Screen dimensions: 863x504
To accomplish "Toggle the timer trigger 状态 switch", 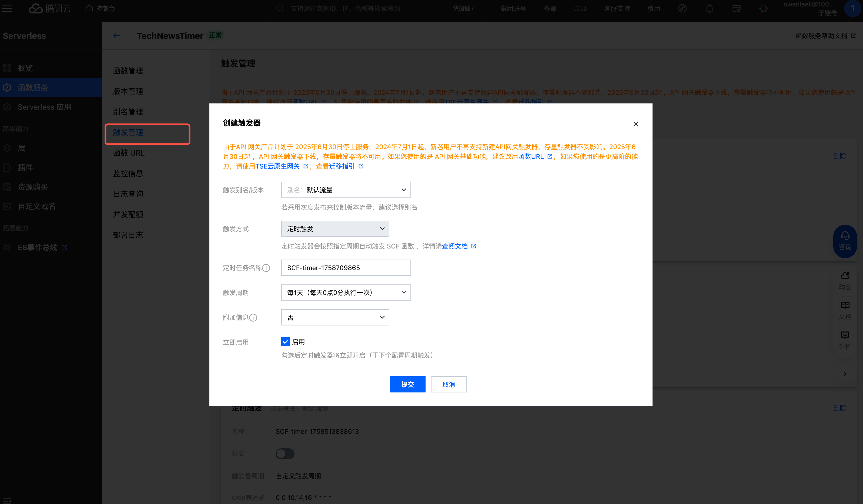I will [x=285, y=453].
